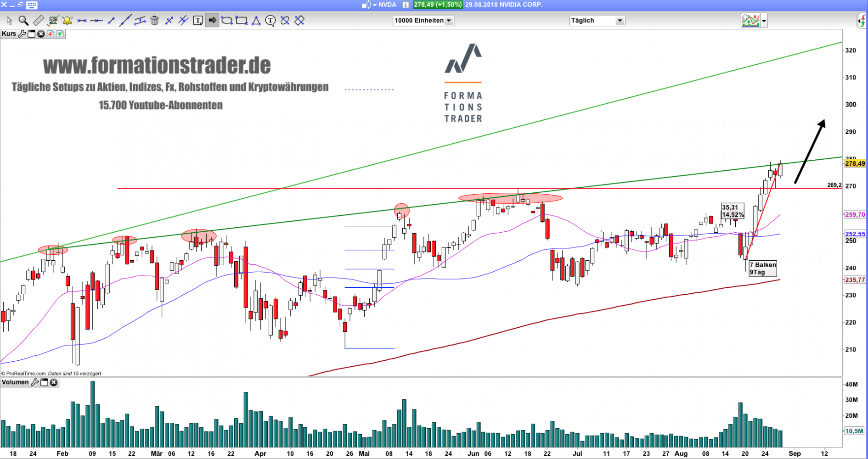Screen dimensions: 868x459
Task: Activate the ruler measurement tool
Action: [38, 21]
